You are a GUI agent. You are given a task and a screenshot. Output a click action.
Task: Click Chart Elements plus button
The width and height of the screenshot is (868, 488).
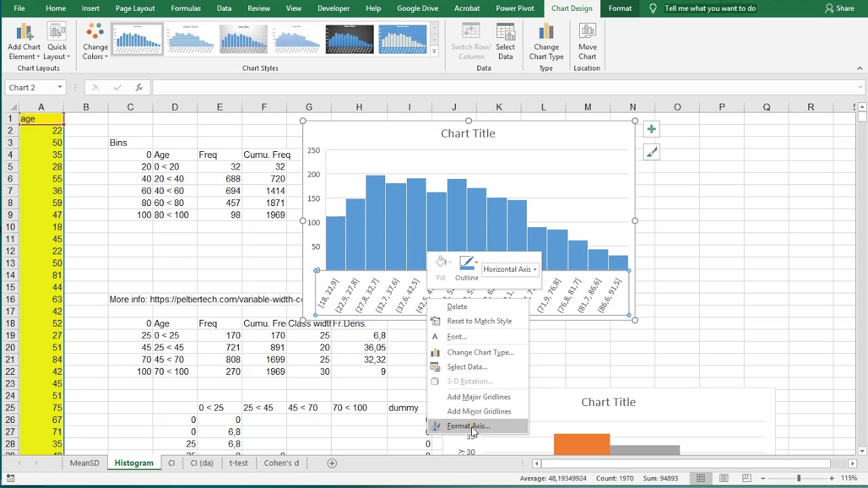[651, 129]
